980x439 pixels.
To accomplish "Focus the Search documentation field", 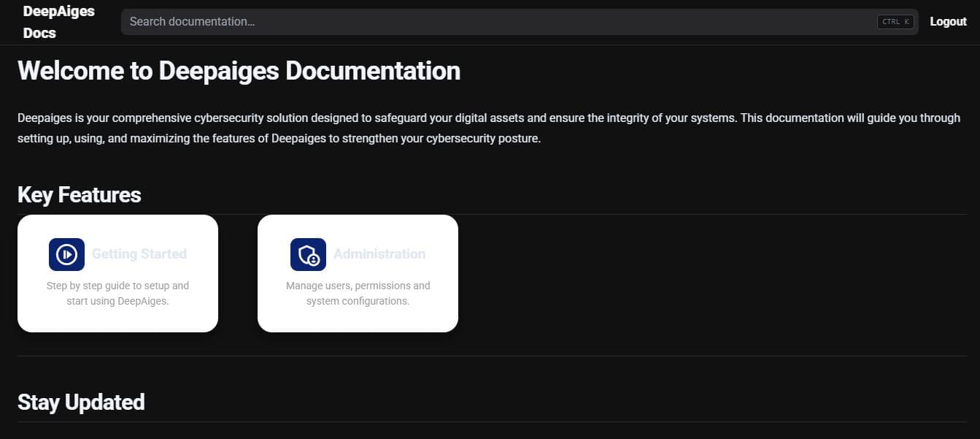I will [x=520, y=22].
